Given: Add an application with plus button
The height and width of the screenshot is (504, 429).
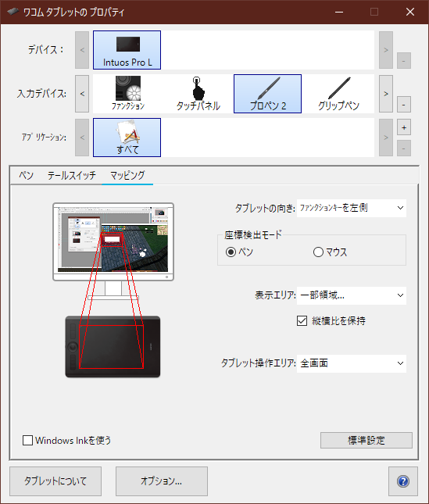Looking at the screenshot, I should tap(404, 127).
